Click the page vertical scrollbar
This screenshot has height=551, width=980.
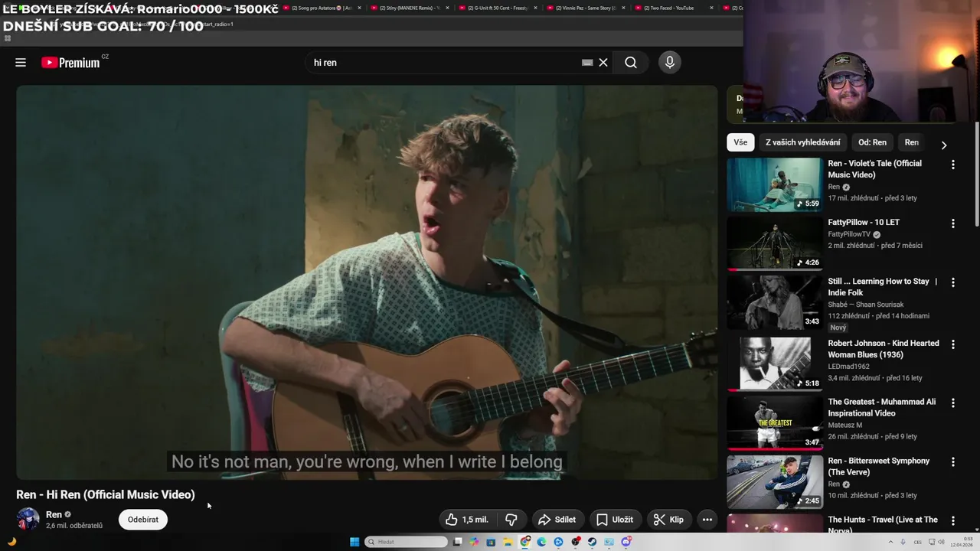click(x=976, y=174)
